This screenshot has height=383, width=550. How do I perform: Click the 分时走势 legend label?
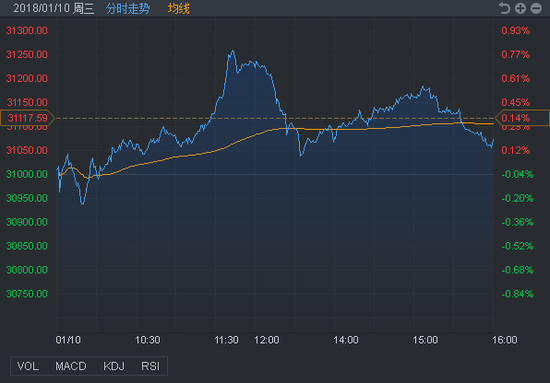click(128, 8)
